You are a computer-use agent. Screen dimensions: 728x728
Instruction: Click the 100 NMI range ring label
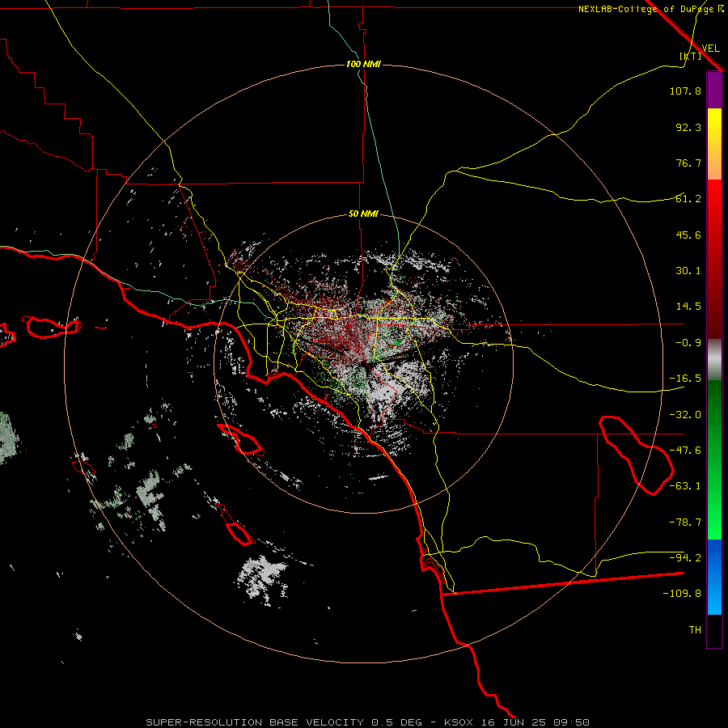tap(363, 64)
